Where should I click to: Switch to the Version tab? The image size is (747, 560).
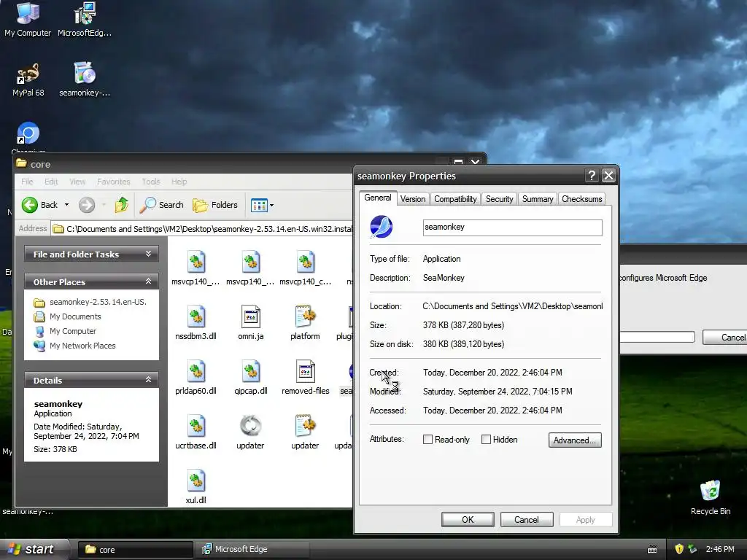point(413,199)
